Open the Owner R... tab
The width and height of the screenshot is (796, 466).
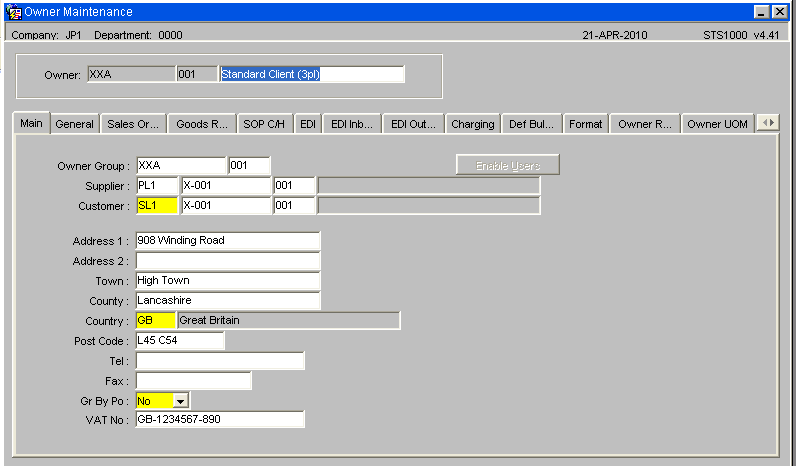645,124
